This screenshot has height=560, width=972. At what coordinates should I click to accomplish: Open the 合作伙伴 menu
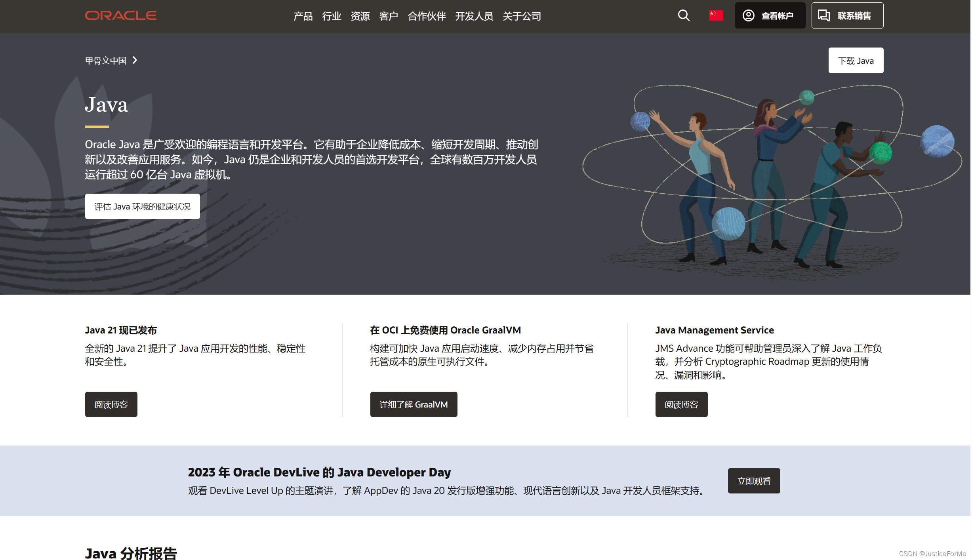click(427, 16)
